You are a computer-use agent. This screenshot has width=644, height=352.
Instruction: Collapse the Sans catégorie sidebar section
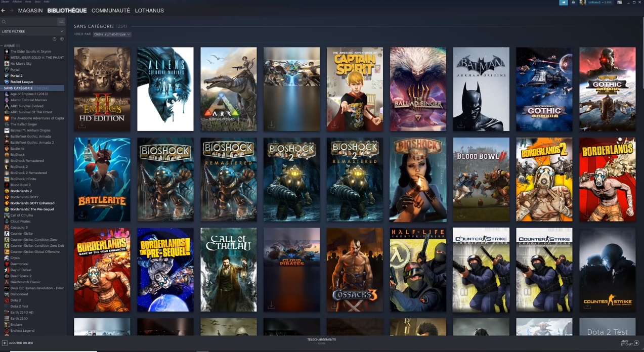click(18, 88)
